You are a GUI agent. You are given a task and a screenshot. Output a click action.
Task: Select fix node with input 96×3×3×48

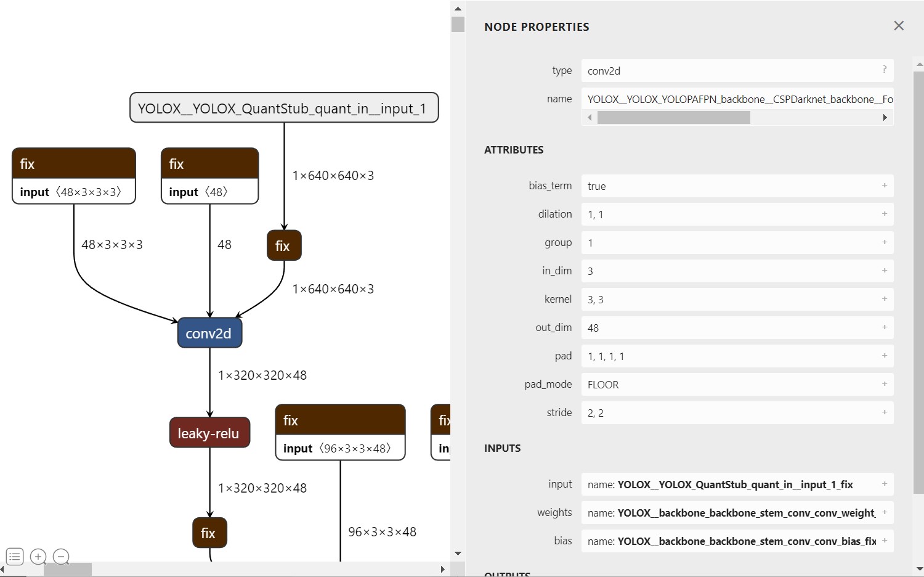pos(340,432)
